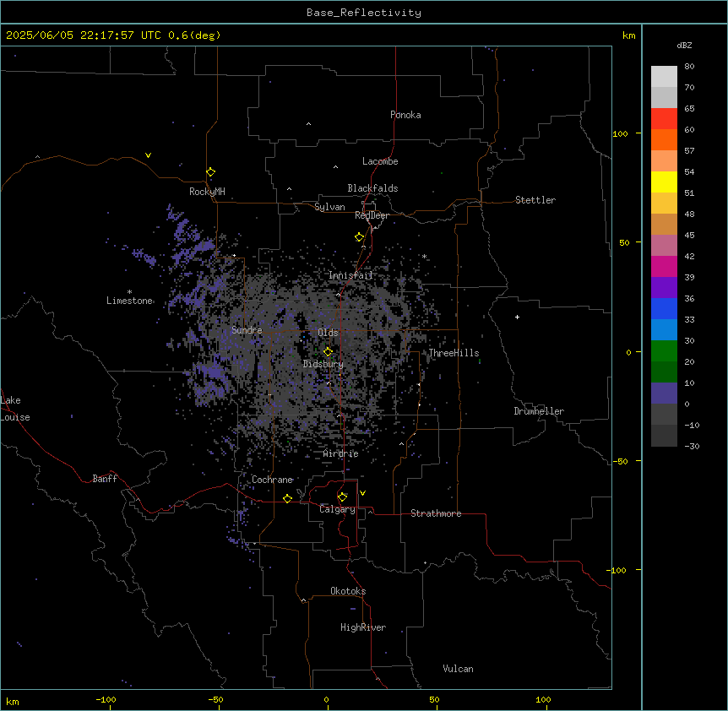Viewport: 728px width, 711px height.
Task: Click the Vulcan label
Action: point(458,669)
